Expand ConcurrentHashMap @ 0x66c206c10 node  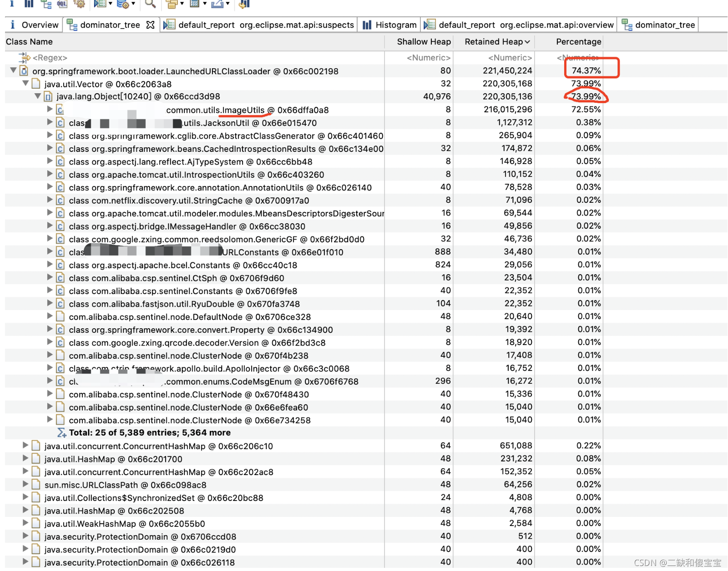[25, 446]
